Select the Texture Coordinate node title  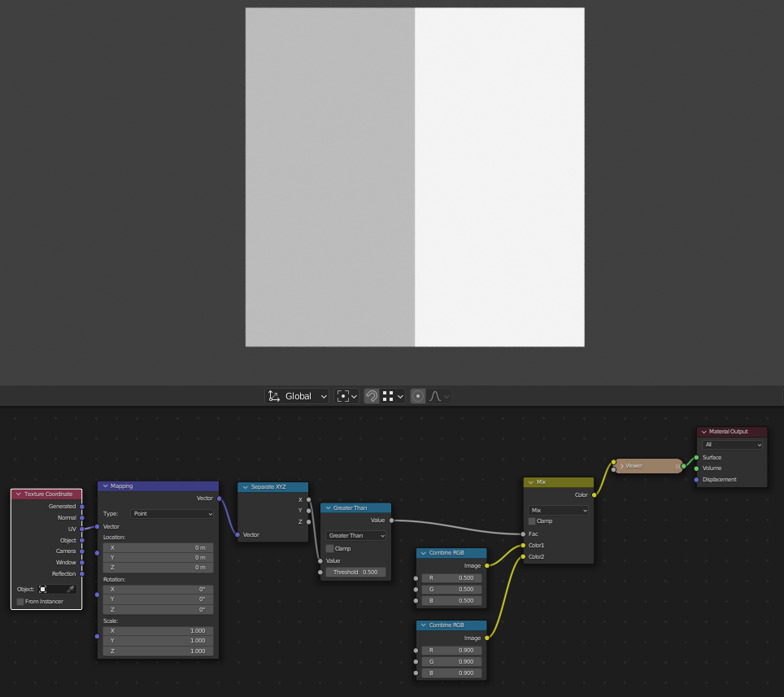point(49,494)
